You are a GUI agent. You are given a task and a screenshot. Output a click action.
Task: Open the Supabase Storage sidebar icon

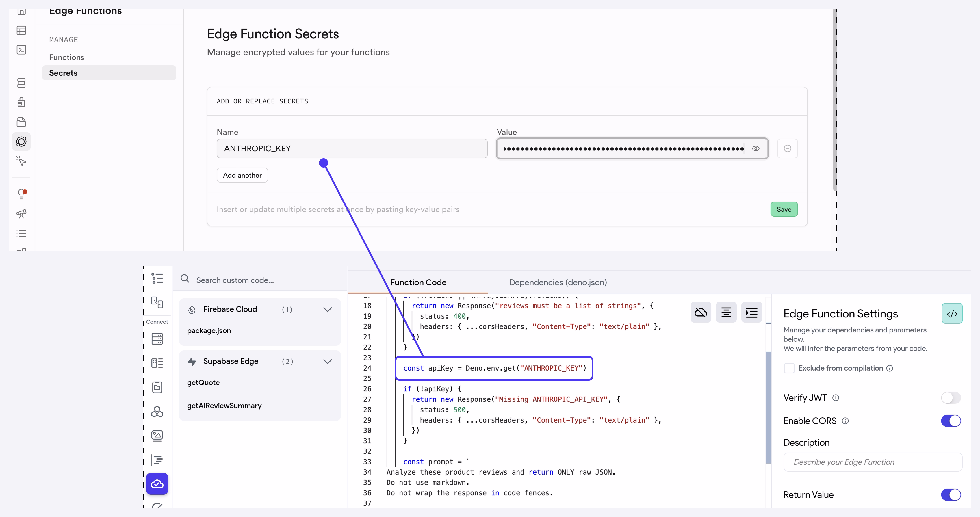21,122
